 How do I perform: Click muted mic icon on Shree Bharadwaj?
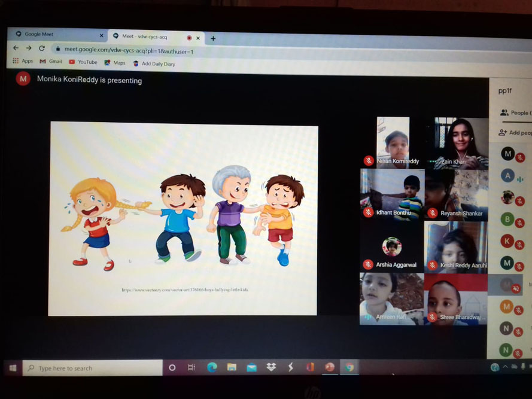pos(431,317)
